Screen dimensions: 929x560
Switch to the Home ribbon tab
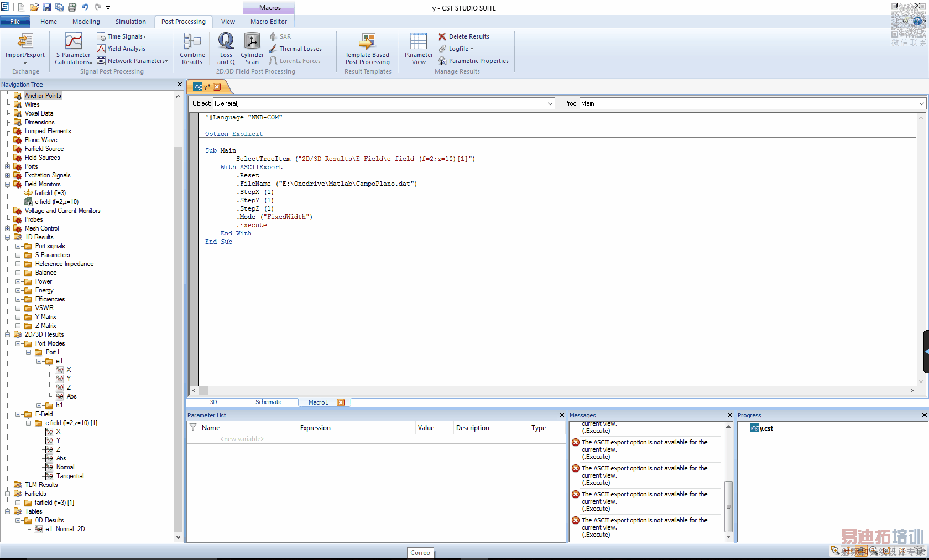[49, 22]
